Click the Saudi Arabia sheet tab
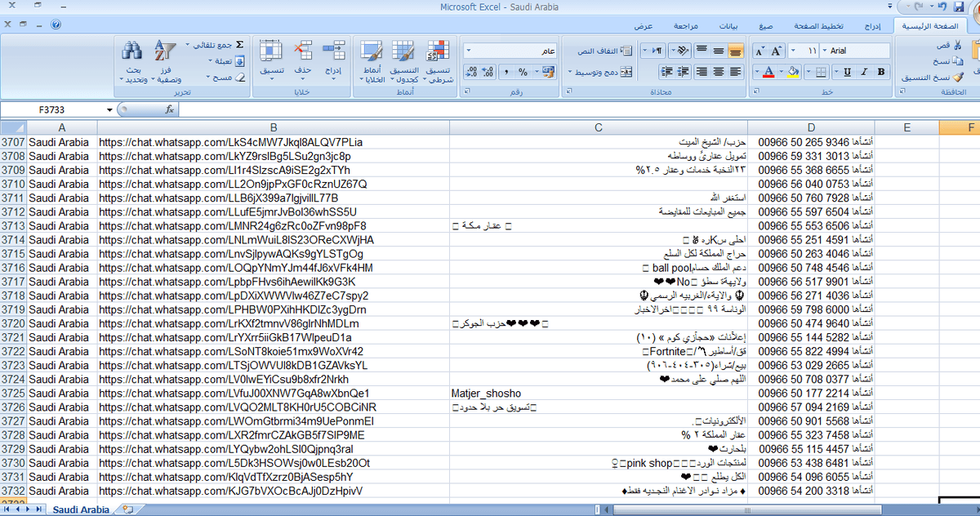 click(81, 509)
